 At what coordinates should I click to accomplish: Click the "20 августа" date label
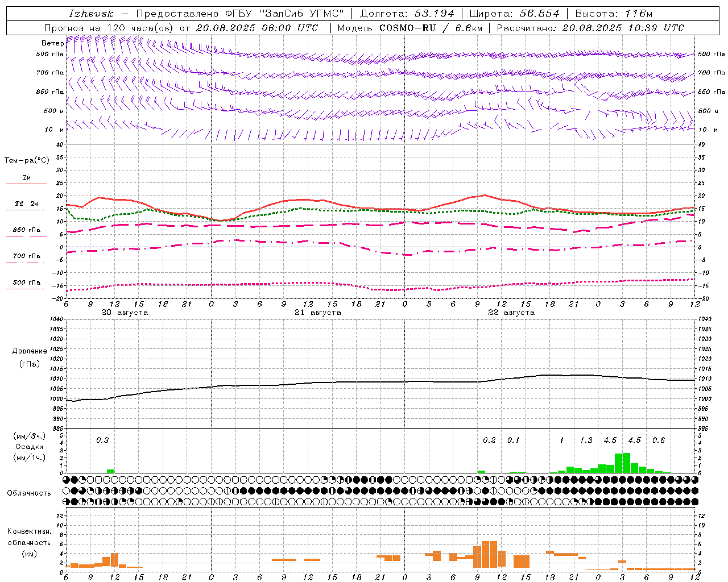tap(125, 313)
